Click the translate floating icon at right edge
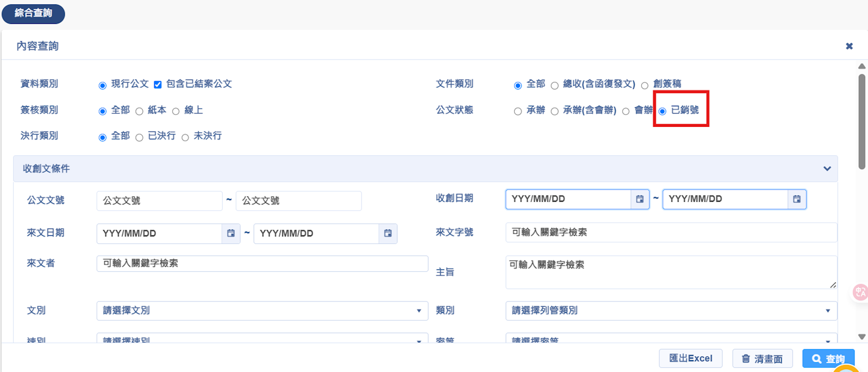Image resolution: width=868 pixels, height=372 pixels. tap(860, 292)
